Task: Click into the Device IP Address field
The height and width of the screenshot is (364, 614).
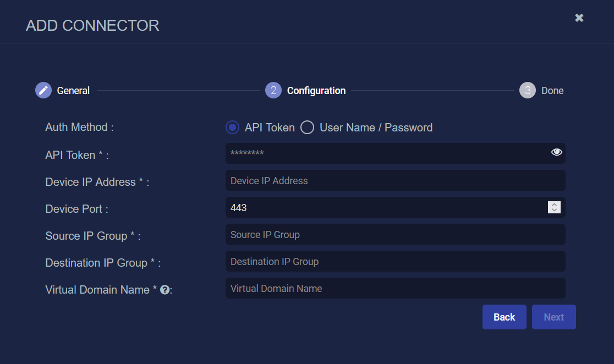Action: (395, 180)
